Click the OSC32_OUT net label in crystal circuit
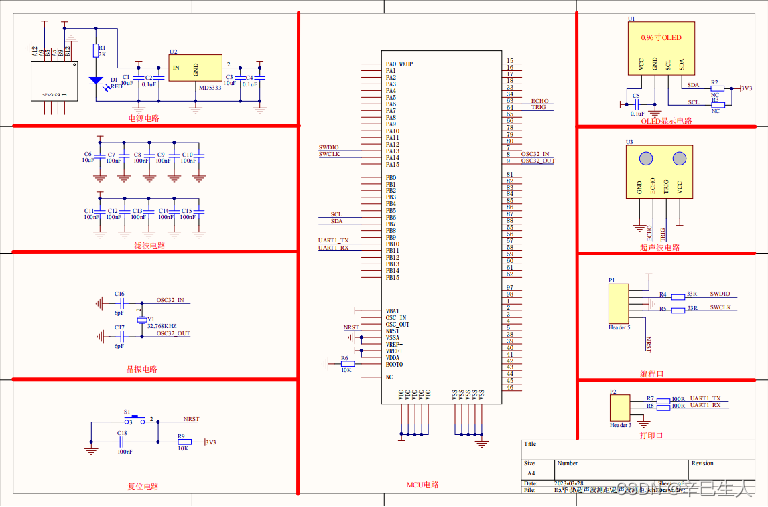This screenshot has height=507, width=768. tap(173, 333)
